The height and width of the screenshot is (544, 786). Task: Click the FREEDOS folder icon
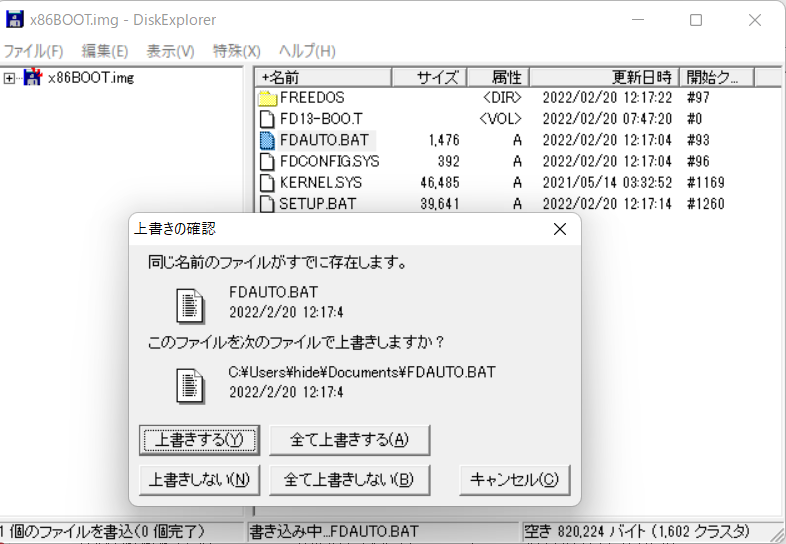click(x=267, y=98)
